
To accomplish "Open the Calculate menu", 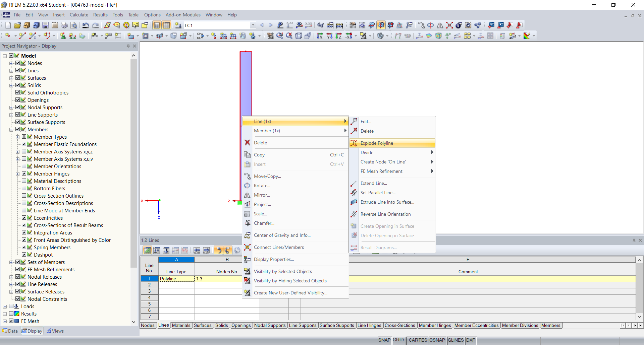I will tap(79, 15).
